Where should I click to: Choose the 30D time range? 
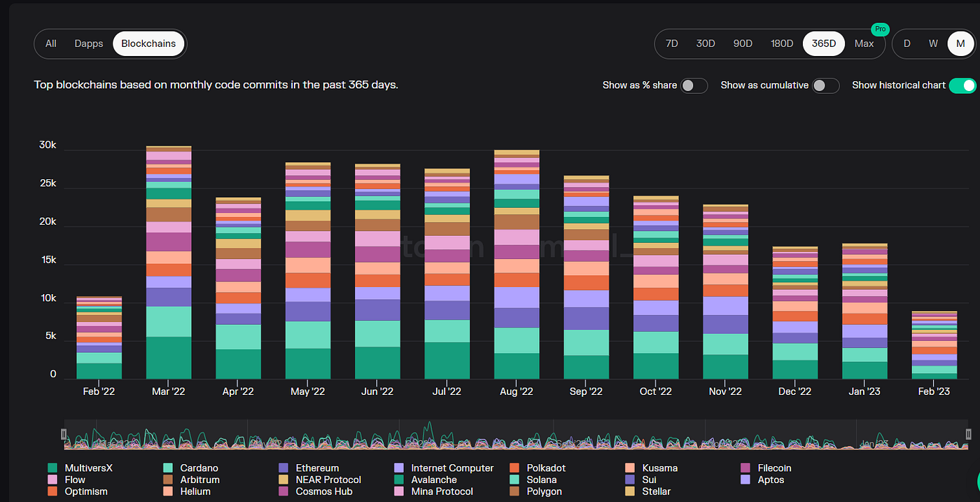706,43
